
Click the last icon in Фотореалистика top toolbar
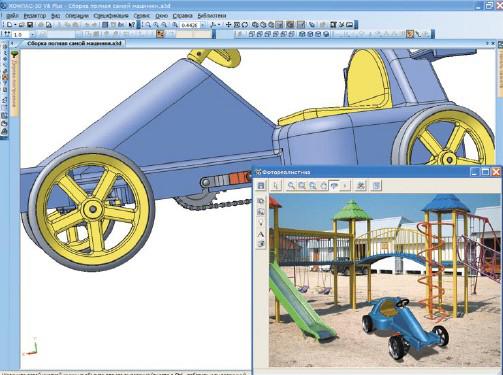click(x=376, y=186)
